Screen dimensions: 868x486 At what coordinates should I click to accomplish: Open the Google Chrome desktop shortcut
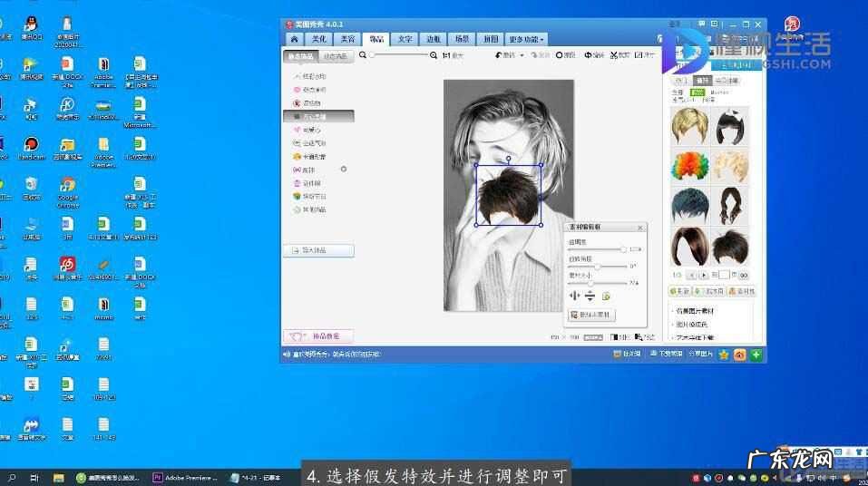pyautogui.click(x=68, y=192)
